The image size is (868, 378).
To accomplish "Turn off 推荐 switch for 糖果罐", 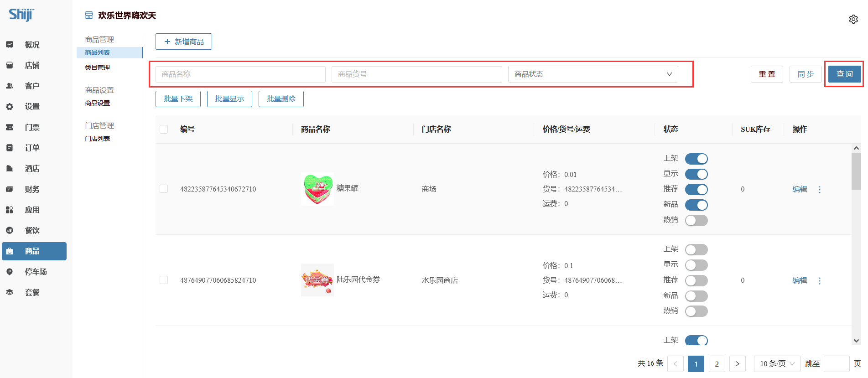I will 696,189.
